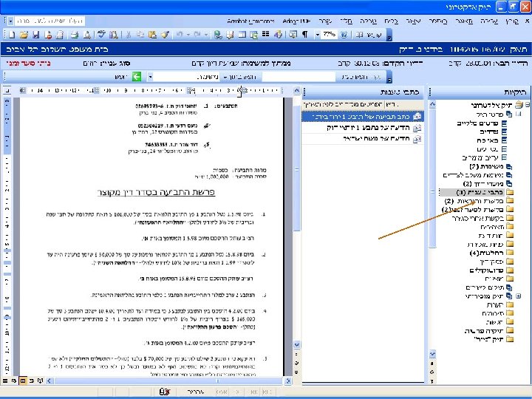Open the Acrobat Comments menu

(x=250, y=21)
